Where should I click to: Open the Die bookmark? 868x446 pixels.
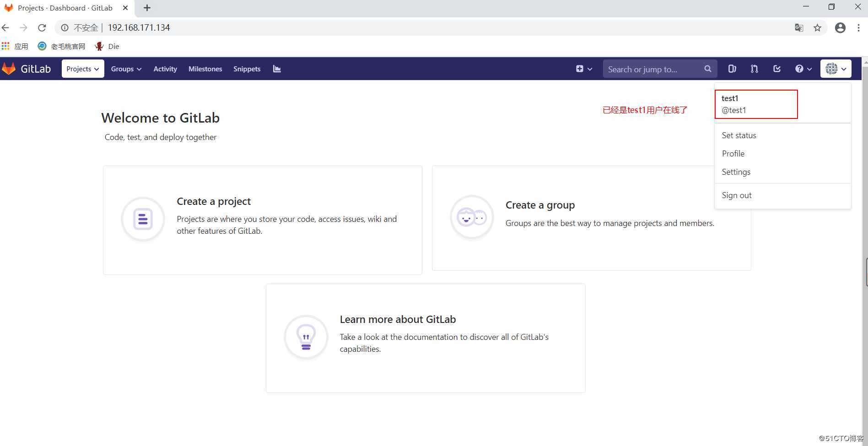point(107,46)
